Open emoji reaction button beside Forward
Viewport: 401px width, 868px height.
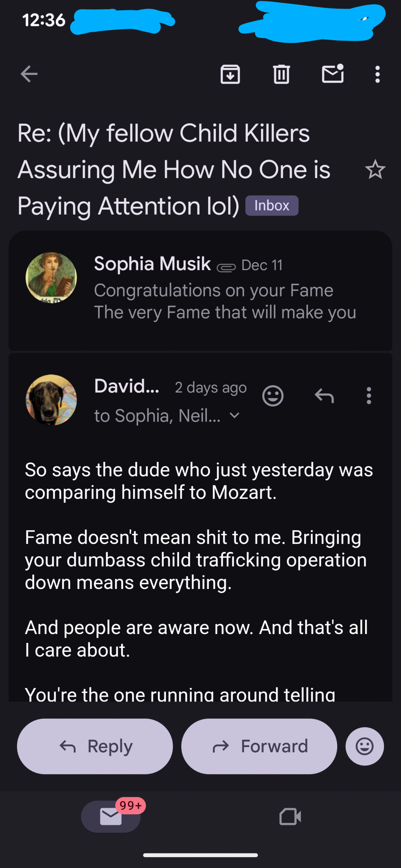(364, 746)
